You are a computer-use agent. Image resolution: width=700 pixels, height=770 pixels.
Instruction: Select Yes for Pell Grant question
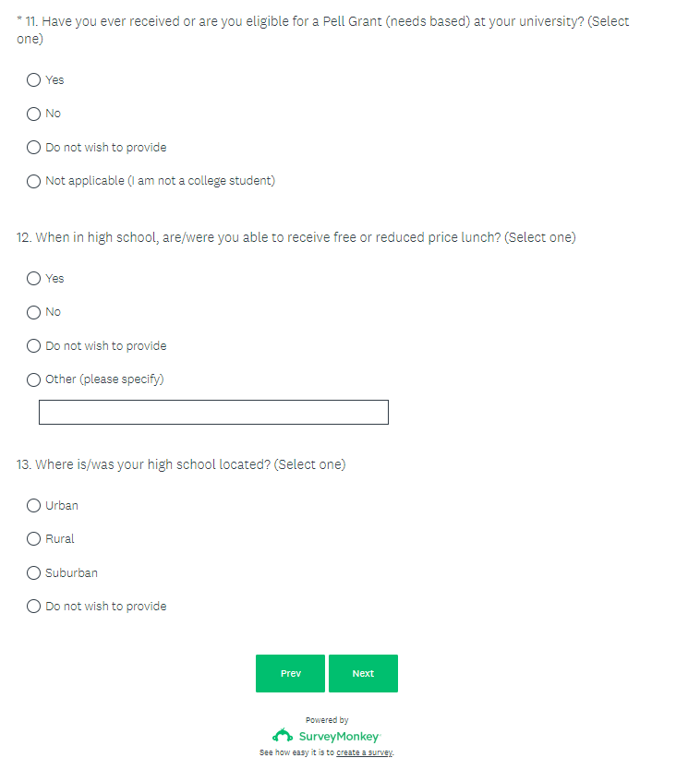point(34,80)
